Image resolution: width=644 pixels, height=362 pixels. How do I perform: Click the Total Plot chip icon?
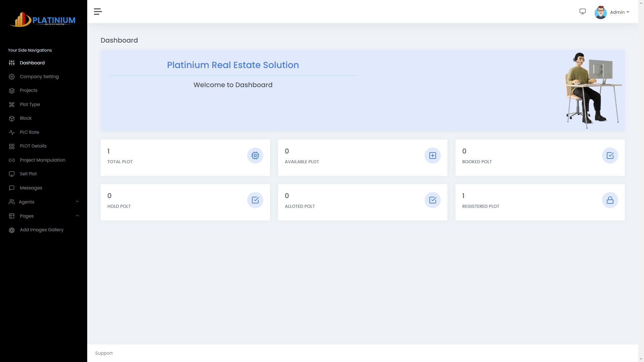pos(255,156)
